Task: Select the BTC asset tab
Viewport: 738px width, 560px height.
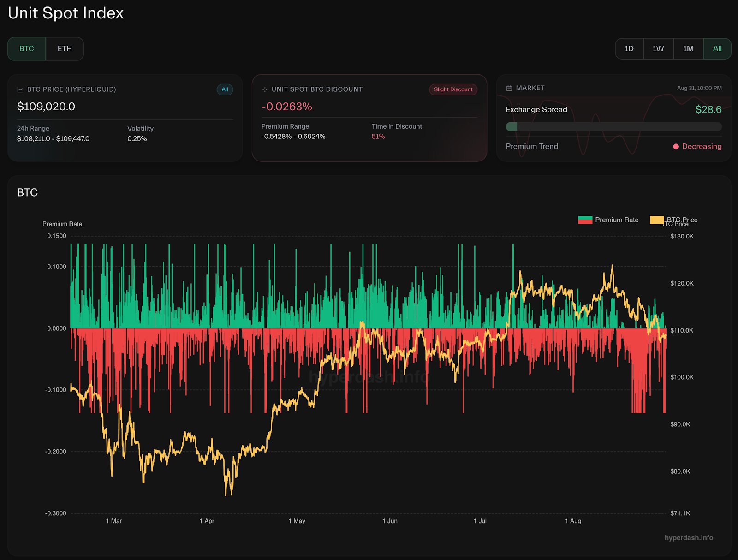Action: [x=27, y=49]
